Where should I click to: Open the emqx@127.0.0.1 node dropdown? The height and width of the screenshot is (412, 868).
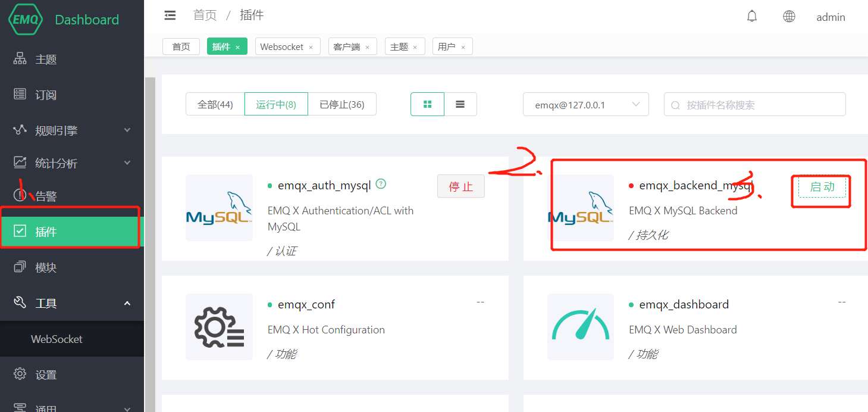(x=585, y=105)
